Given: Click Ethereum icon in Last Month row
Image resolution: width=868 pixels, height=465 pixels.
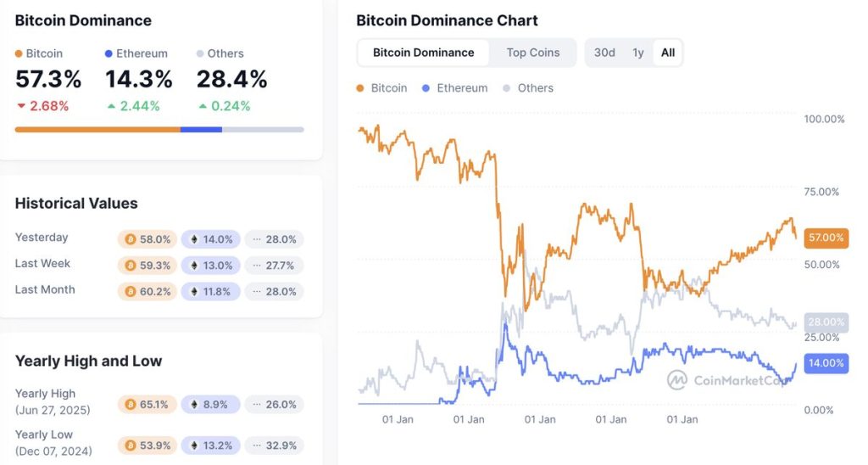Looking at the screenshot, I should coord(194,292).
